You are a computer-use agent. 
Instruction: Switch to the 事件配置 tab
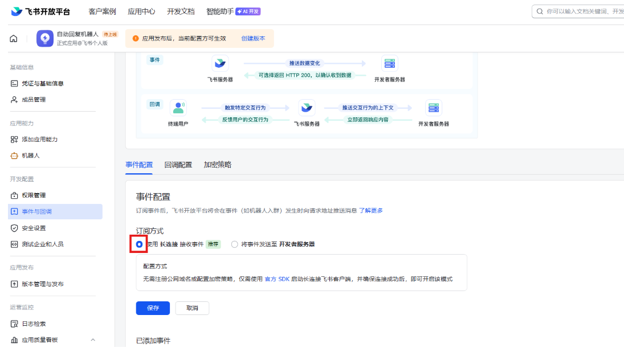(x=139, y=165)
